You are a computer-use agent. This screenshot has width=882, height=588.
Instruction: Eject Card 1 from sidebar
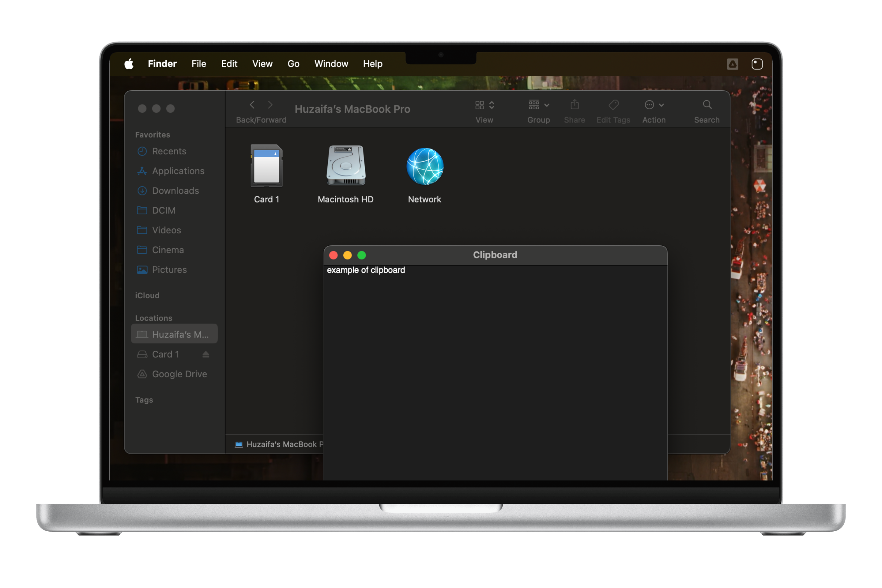click(205, 354)
